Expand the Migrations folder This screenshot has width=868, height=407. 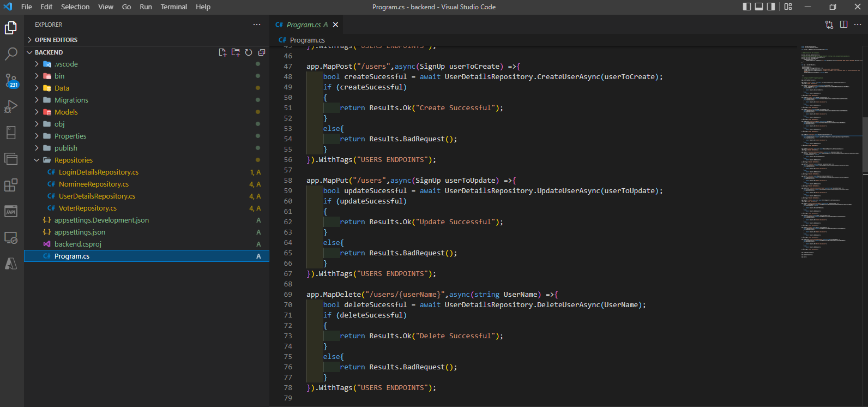tap(71, 100)
